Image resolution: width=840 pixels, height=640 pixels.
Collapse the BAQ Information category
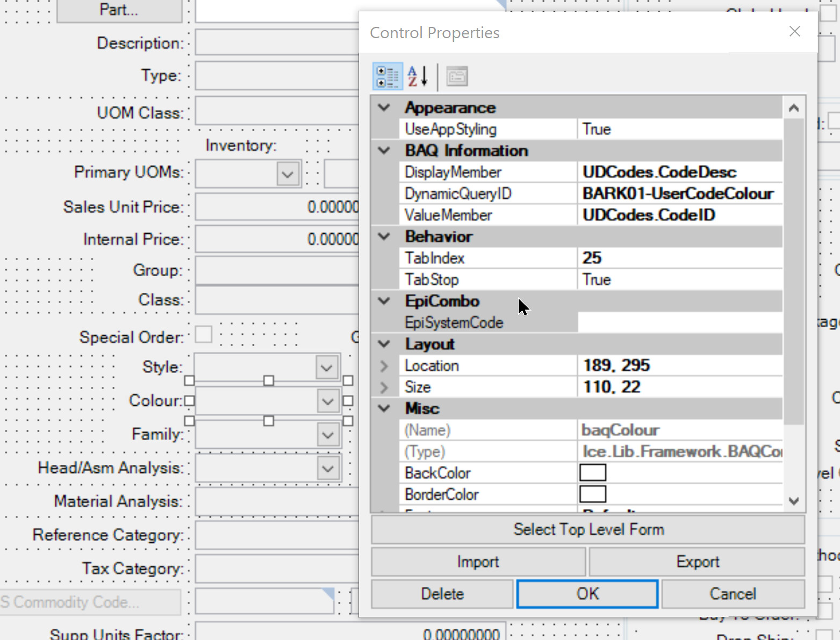pyautogui.click(x=384, y=150)
